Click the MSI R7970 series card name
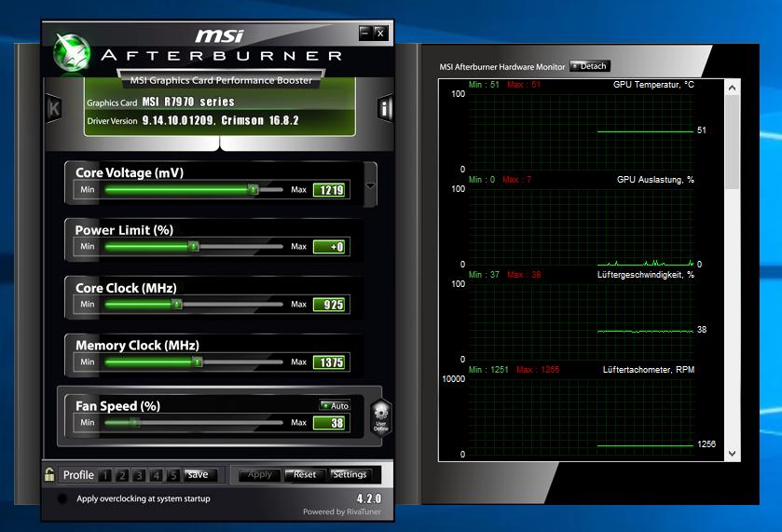Image resolution: width=782 pixels, height=532 pixels. [x=188, y=102]
